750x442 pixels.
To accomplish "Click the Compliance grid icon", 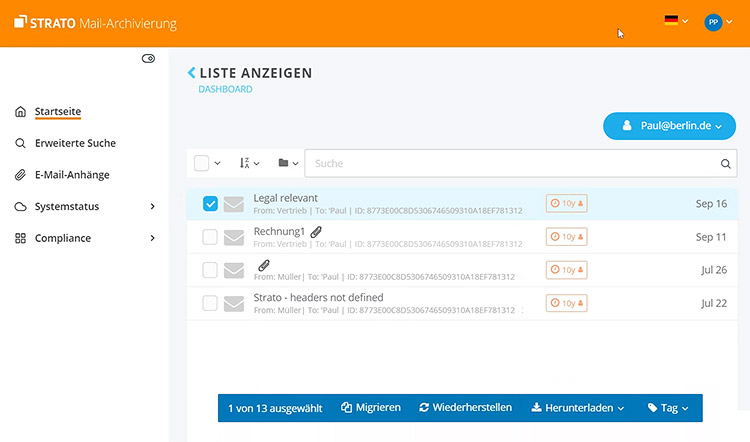I will [x=20, y=238].
